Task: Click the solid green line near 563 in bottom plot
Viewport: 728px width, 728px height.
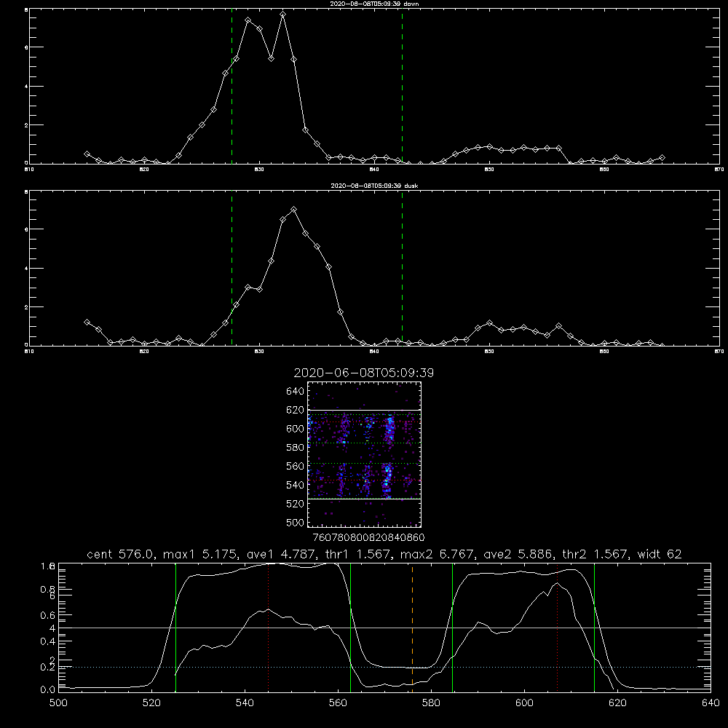Action: coord(351,628)
